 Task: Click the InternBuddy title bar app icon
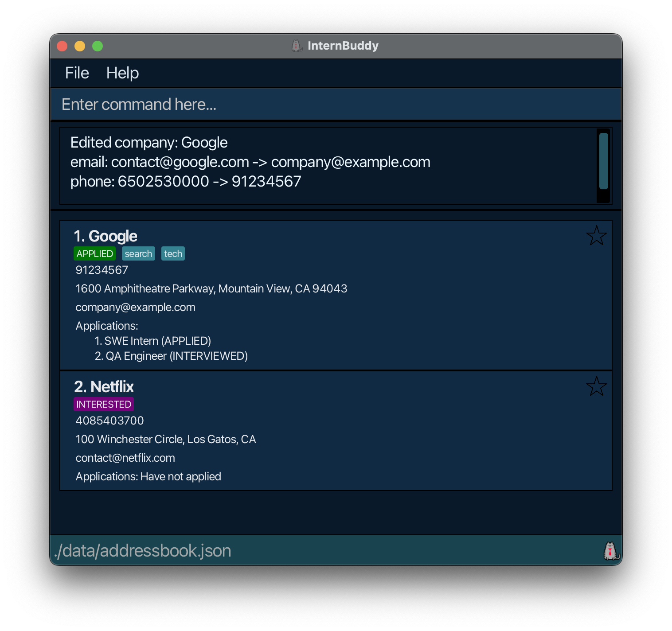(297, 46)
